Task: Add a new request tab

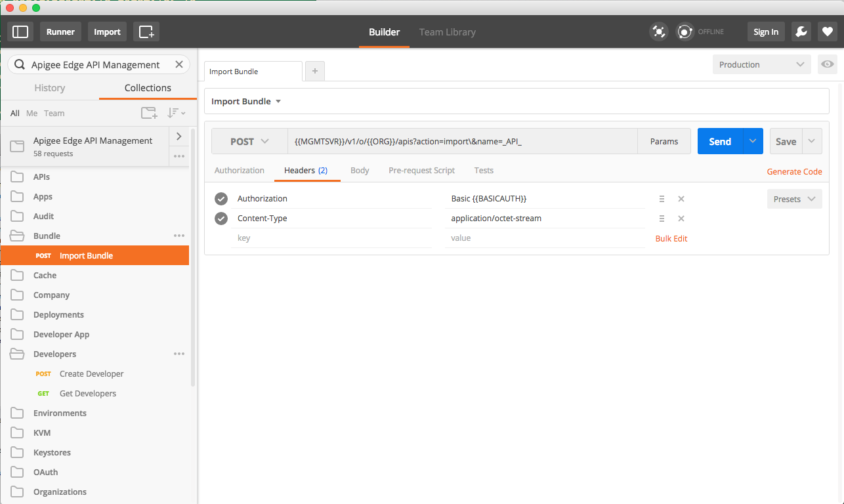Action: pos(315,71)
